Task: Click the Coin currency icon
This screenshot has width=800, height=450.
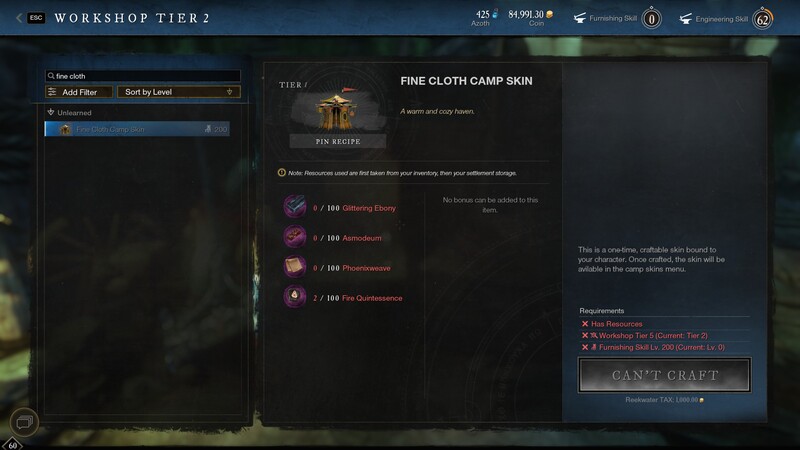Action: point(549,14)
